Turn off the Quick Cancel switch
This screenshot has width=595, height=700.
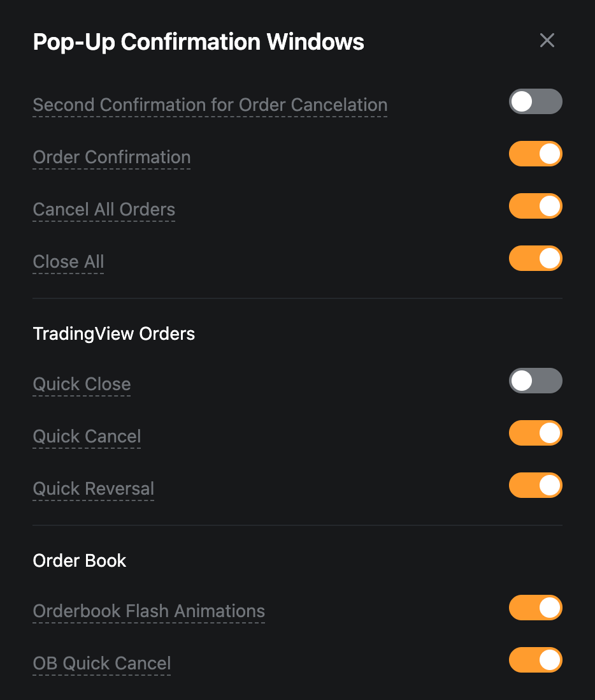[x=535, y=434]
